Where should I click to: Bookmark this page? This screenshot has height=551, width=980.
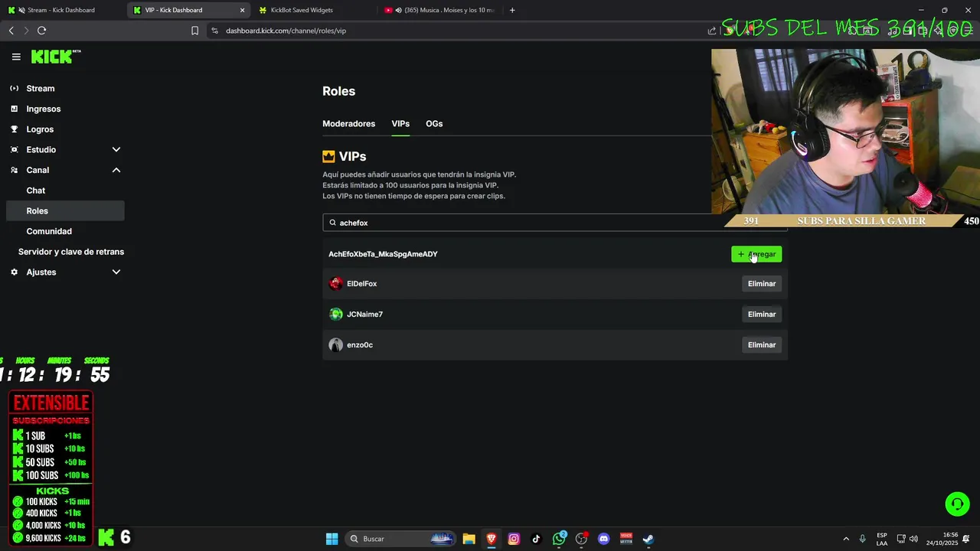click(x=194, y=31)
